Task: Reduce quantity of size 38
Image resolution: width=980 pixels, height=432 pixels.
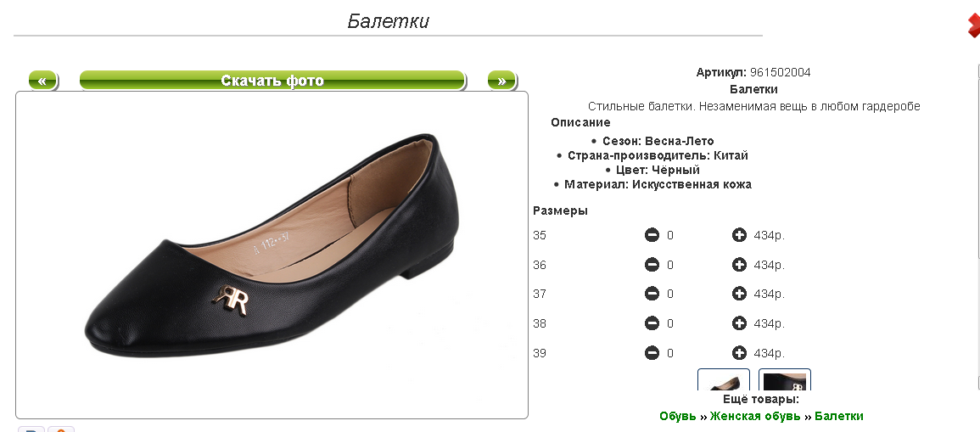Action: [652, 323]
